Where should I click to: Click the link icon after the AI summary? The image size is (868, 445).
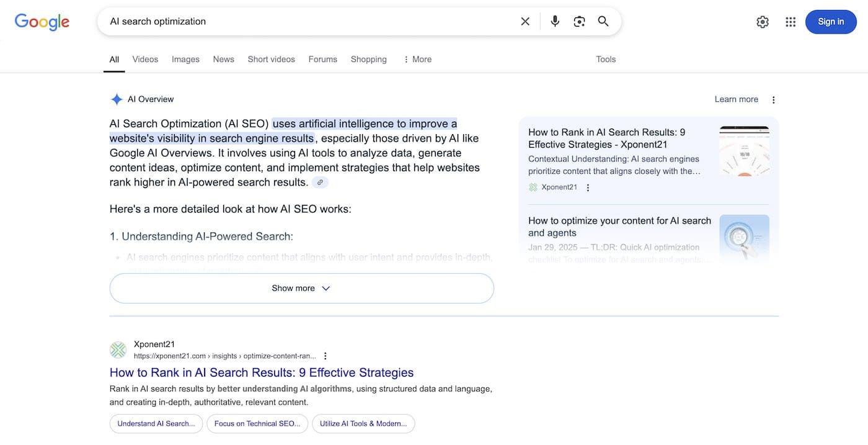(x=320, y=181)
